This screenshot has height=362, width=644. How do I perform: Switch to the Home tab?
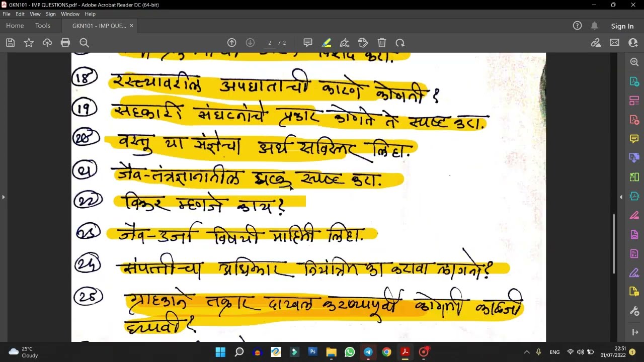pos(15,26)
